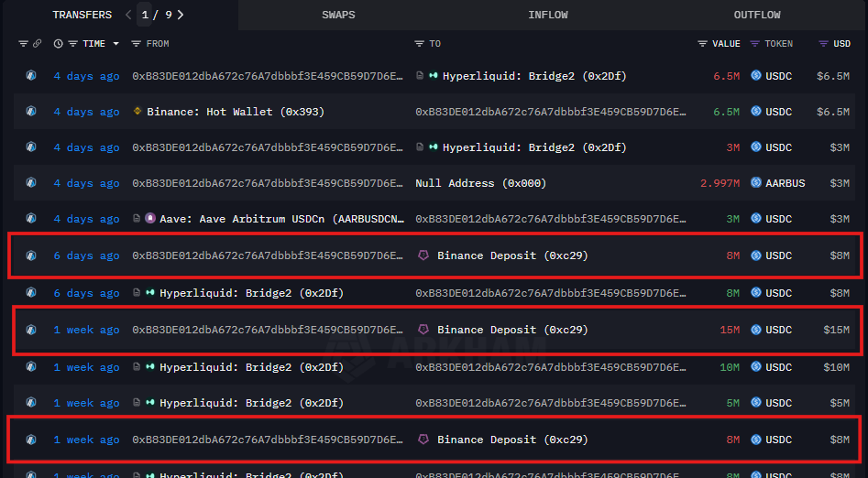Click contract document icon in 6.5M Hyperliquid row
Screen dimensions: 868x478
(x=420, y=75)
